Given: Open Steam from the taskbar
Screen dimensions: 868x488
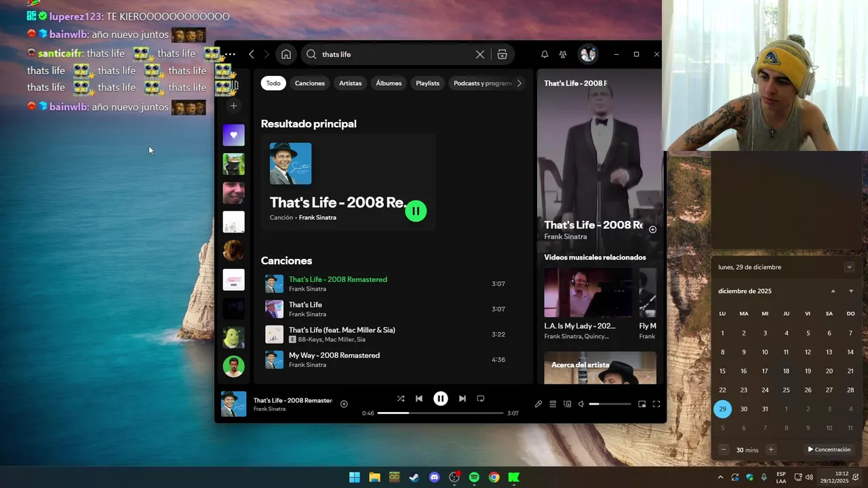Looking at the screenshot, I should pyautogui.click(x=414, y=477).
